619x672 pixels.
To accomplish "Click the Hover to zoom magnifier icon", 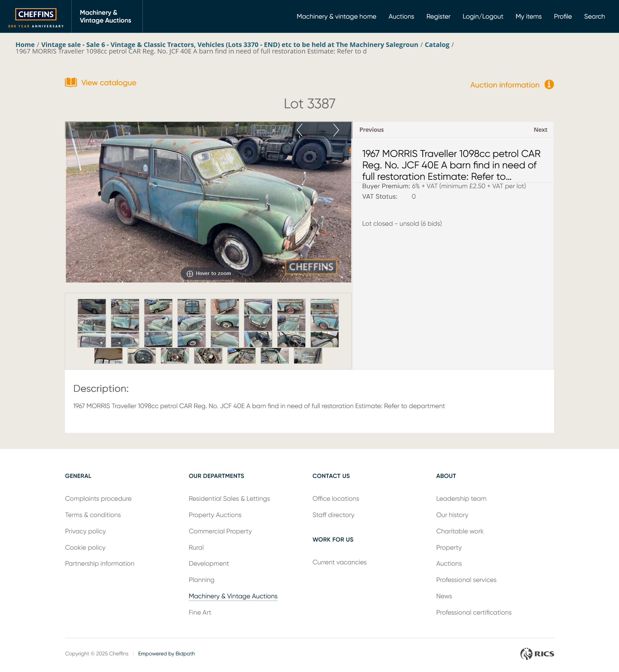I will click(189, 274).
